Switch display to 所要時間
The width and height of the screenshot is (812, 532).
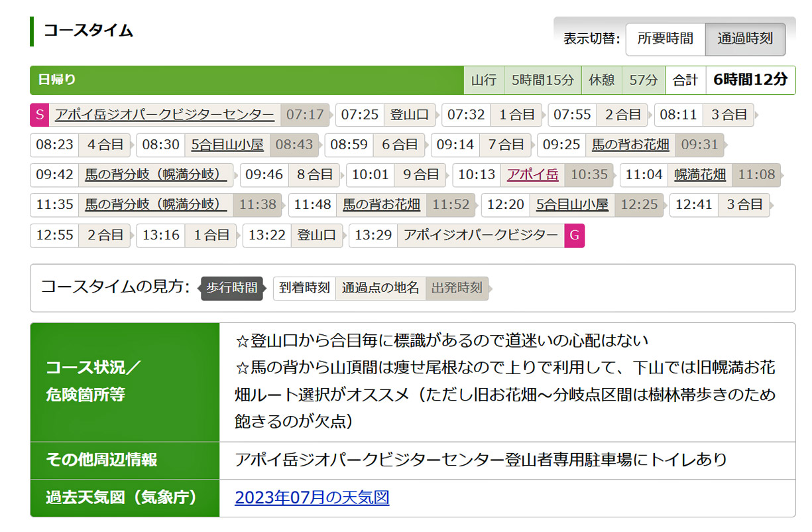point(665,38)
